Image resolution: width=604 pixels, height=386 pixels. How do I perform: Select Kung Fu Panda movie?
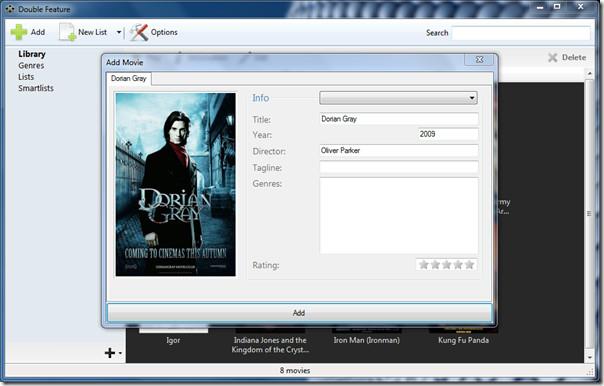click(x=463, y=340)
